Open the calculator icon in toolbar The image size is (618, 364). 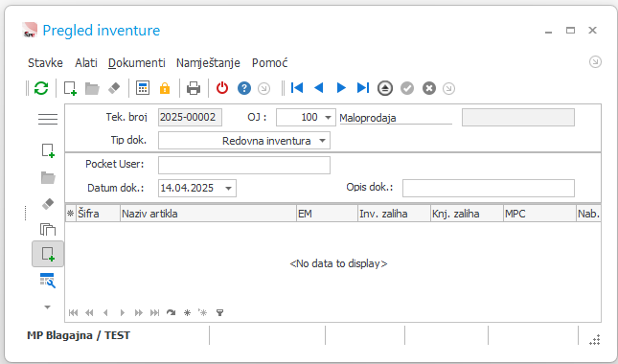click(x=142, y=88)
